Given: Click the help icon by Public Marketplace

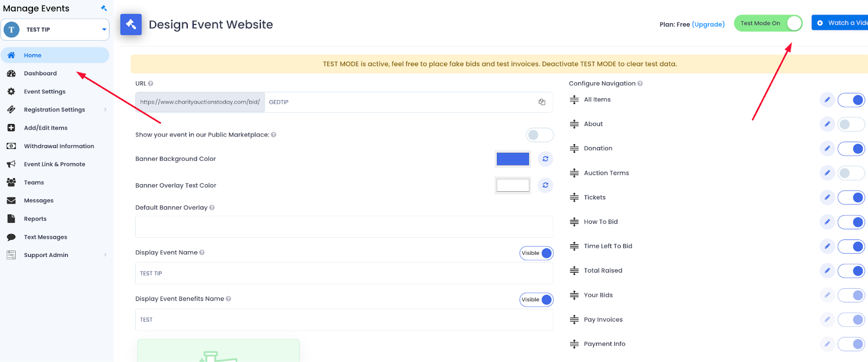Looking at the screenshot, I should (273, 135).
